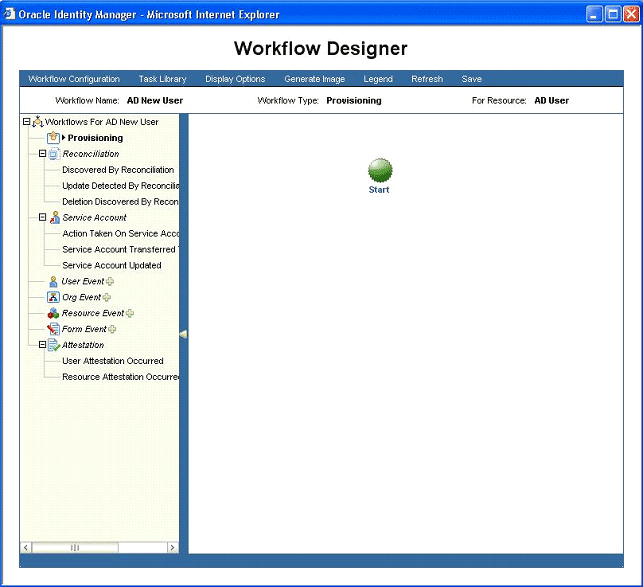The image size is (643, 587).
Task: Maximize the Internet Explorer window
Action: coord(613,15)
